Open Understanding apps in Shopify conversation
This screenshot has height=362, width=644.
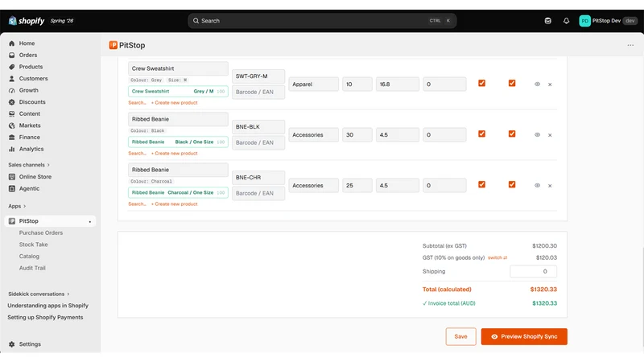point(47,306)
